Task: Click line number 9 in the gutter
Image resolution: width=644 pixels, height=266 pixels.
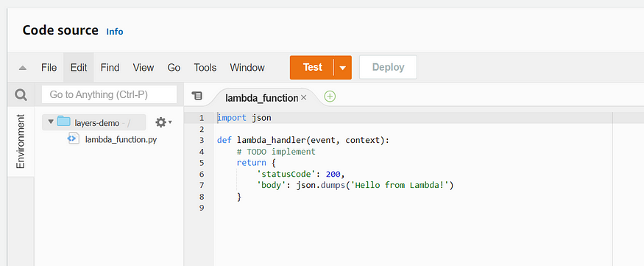Action: [201, 208]
